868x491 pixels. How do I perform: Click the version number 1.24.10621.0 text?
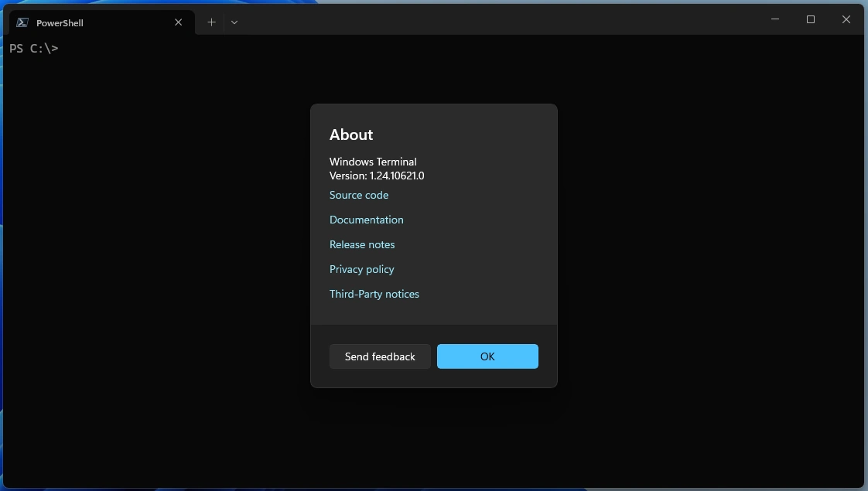396,176
